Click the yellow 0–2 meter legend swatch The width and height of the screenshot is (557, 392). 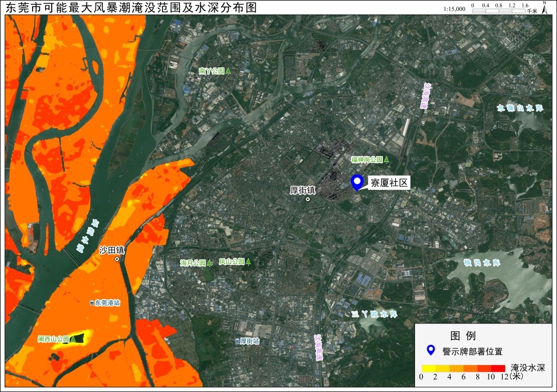429,368
